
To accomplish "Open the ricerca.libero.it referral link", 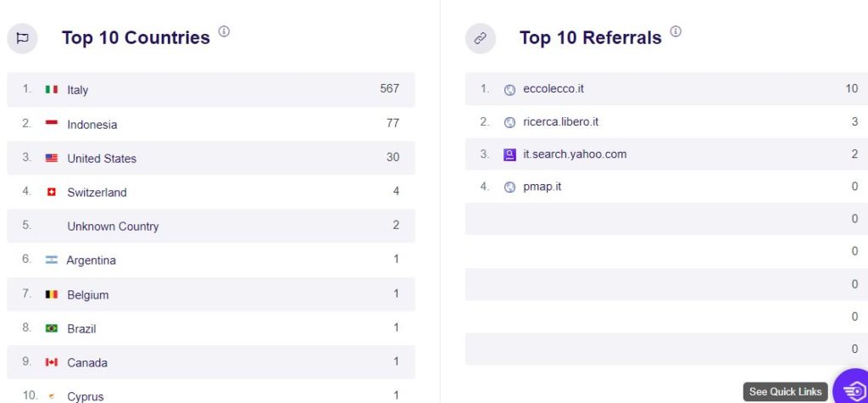I will coord(560,121).
